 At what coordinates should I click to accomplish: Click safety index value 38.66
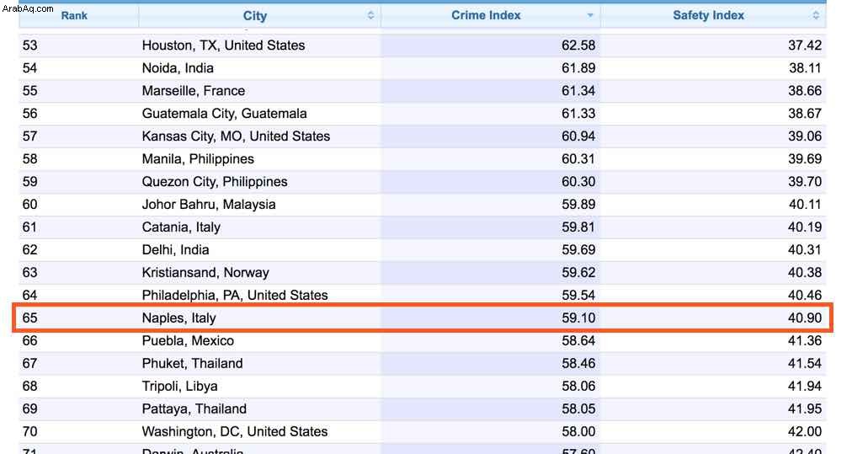tap(805, 91)
